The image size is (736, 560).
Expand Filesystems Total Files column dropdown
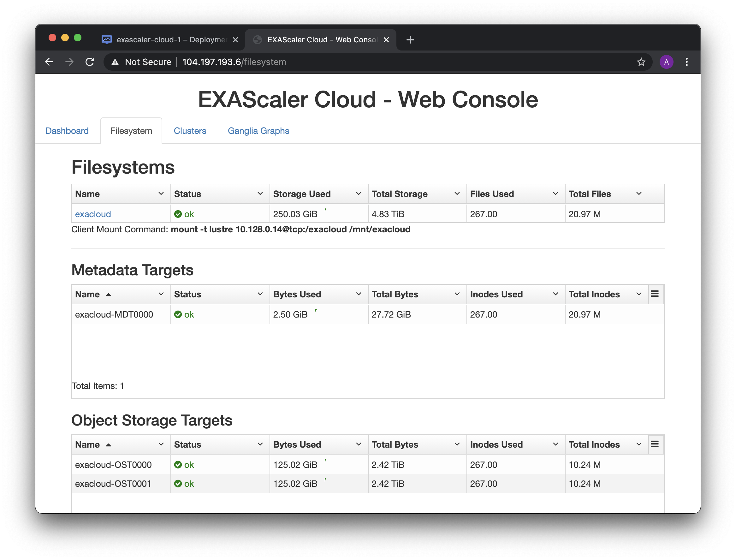click(639, 194)
